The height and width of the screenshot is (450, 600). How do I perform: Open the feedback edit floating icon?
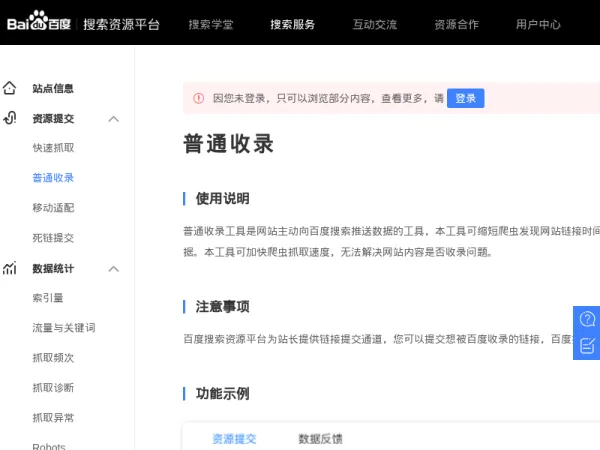pyautogui.click(x=587, y=346)
